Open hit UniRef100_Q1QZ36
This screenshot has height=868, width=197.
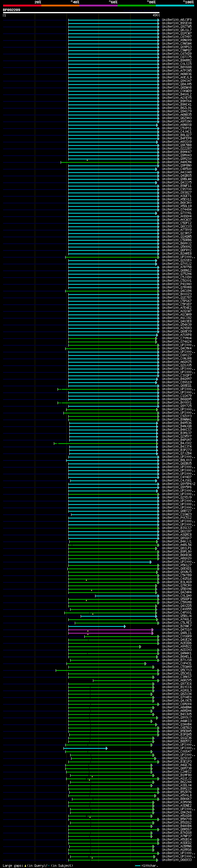click(176, 738)
